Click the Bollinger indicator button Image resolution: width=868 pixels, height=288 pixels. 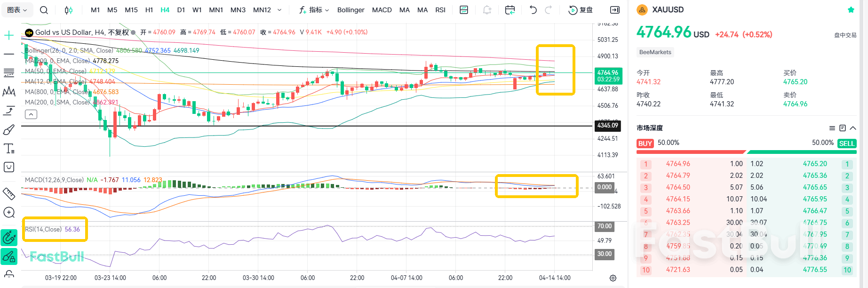(x=350, y=10)
